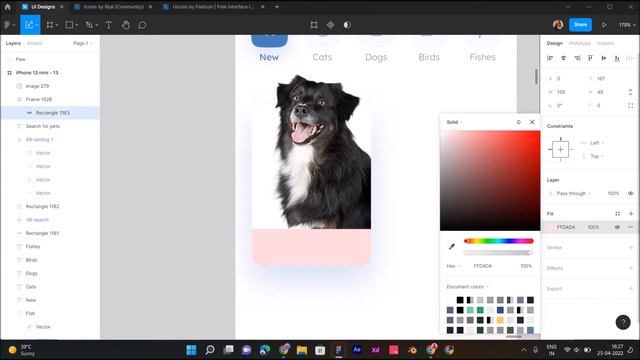The image size is (640, 360).
Task: Open the Figma main menu icon
Action: pos(7,25)
